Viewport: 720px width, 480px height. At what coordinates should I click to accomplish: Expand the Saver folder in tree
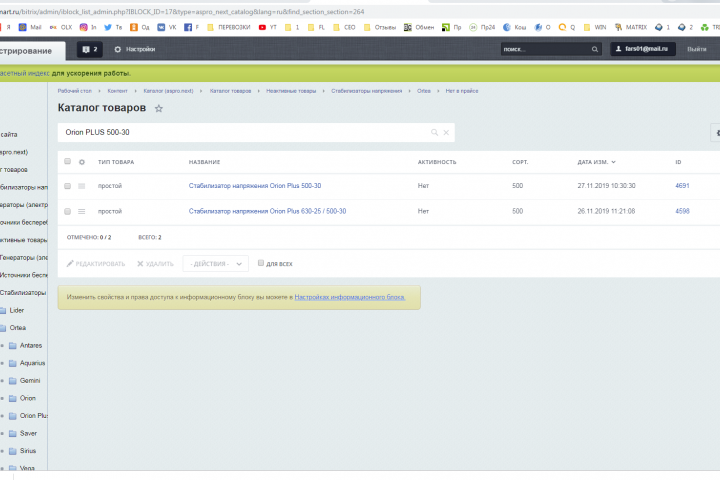tap(2, 433)
